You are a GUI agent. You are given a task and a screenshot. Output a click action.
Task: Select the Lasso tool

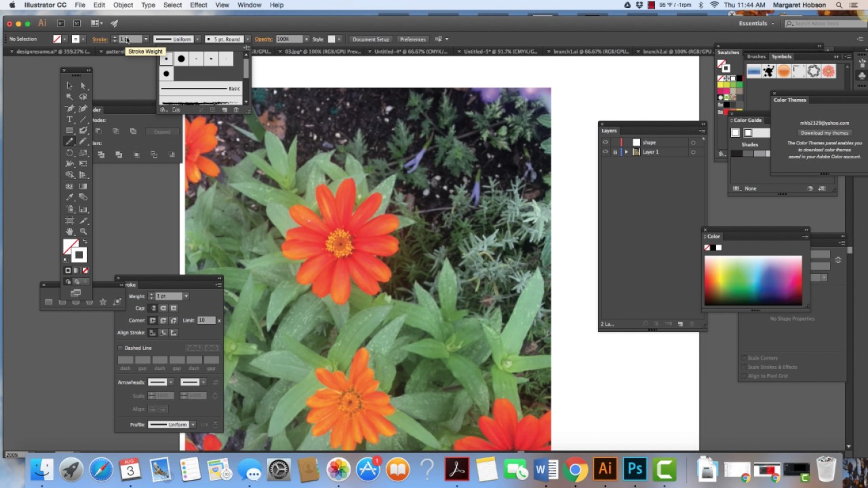[x=83, y=97]
